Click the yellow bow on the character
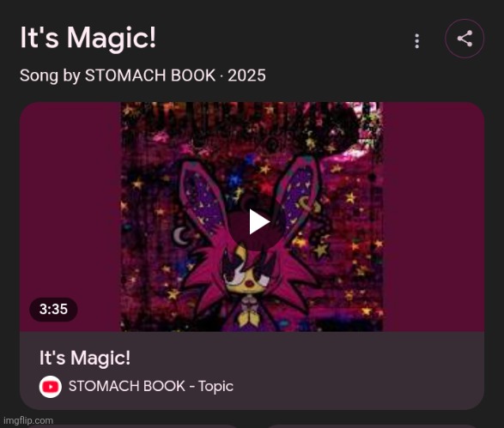Screen dimensions: 504x428 point(246,316)
